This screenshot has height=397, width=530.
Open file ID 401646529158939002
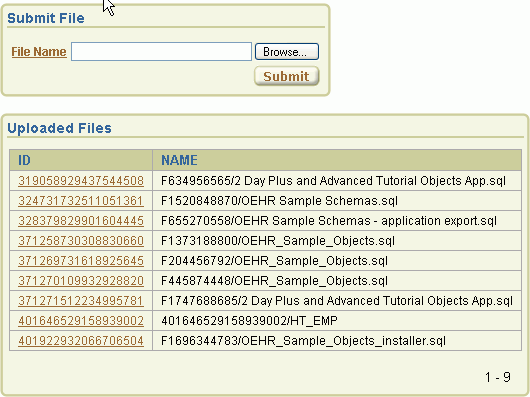(81, 320)
